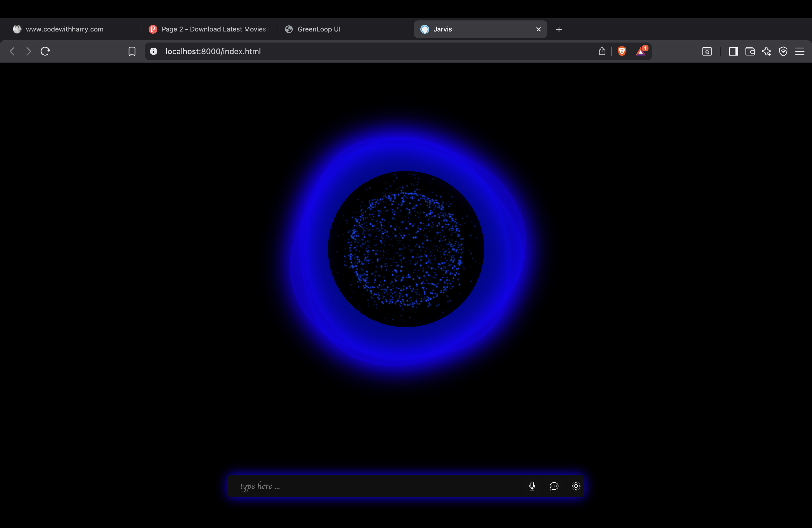The height and width of the screenshot is (528, 812).
Task: Switch to GreenLoop UI tab
Action: [319, 29]
